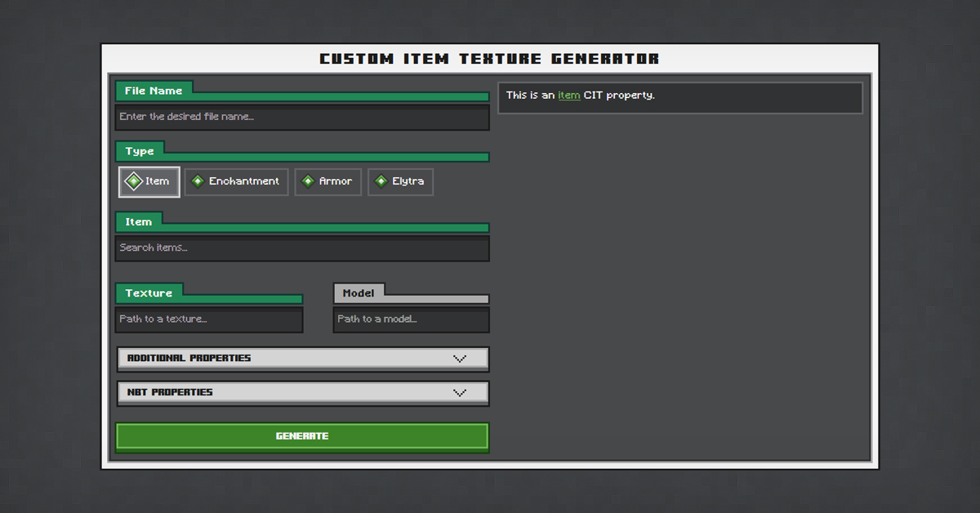Select the Enchantment type
Screen dimensions: 980x513
(x=236, y=181)
